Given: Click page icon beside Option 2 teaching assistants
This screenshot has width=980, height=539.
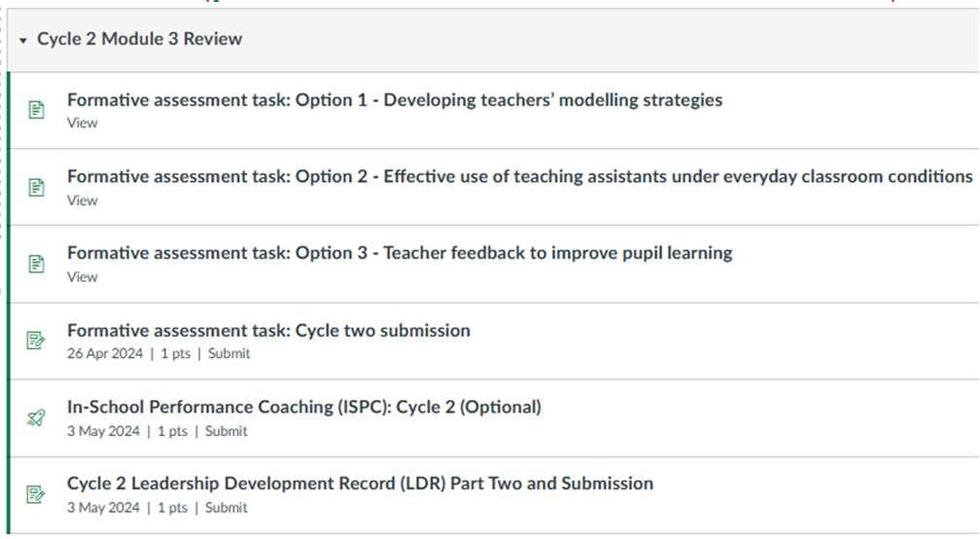Looking at the screenshot, I should pyautogui.click(x=36, y=187).
